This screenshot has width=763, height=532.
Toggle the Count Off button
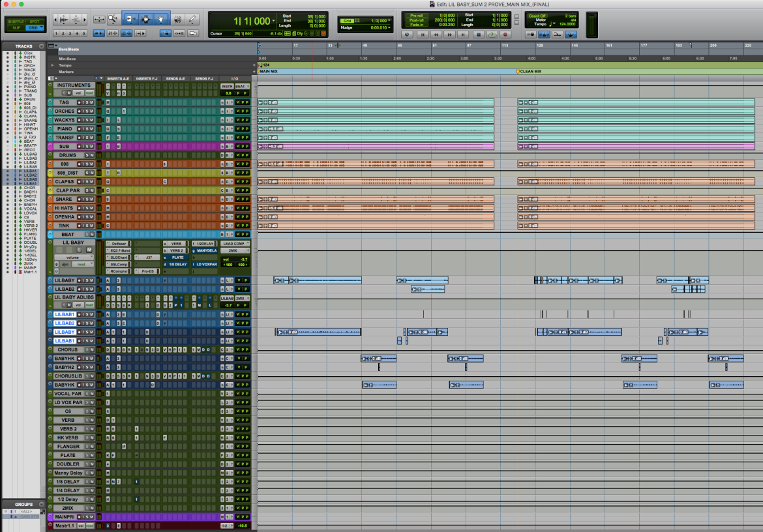point(538,16)
